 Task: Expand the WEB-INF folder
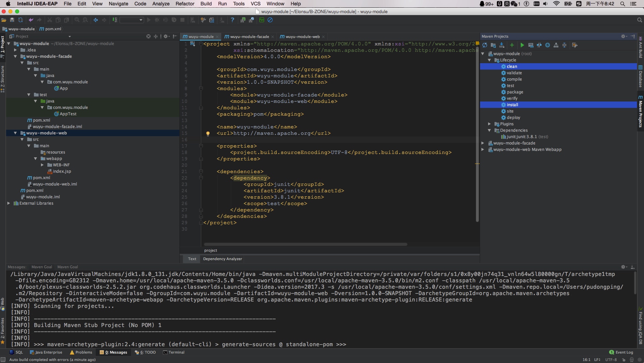42,165
